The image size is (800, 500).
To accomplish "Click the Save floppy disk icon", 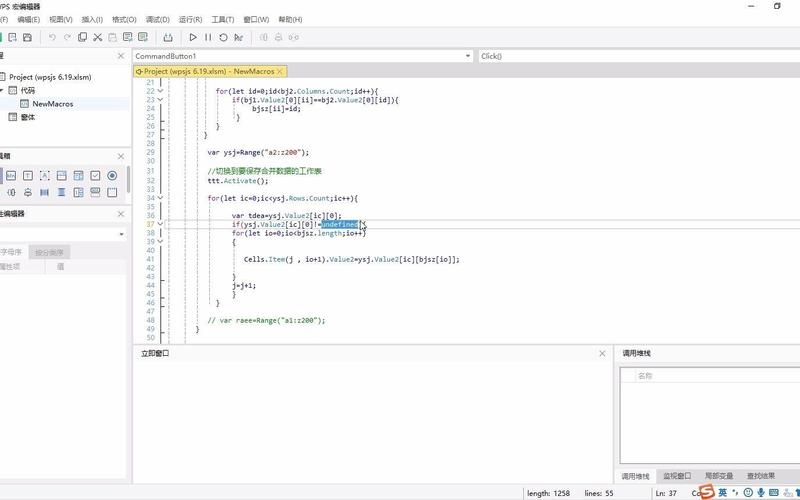I will [x=28, y=37].
